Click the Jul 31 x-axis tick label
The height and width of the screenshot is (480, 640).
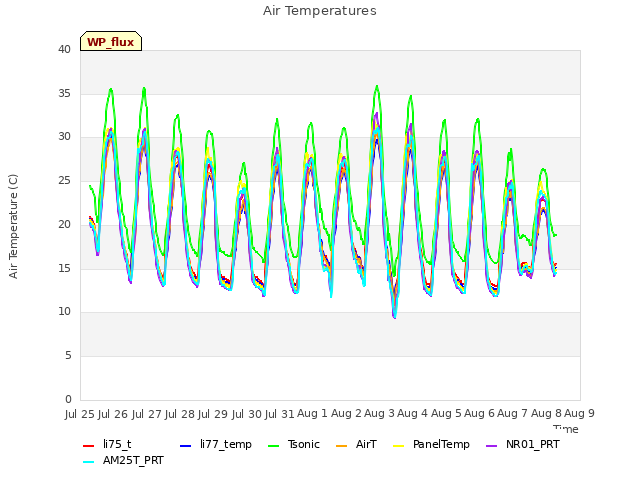point(280,414)
